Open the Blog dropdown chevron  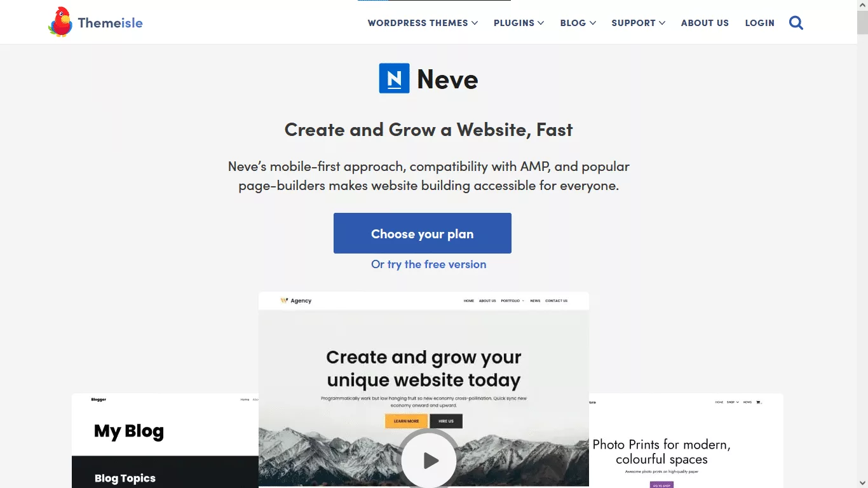point(593,23)
